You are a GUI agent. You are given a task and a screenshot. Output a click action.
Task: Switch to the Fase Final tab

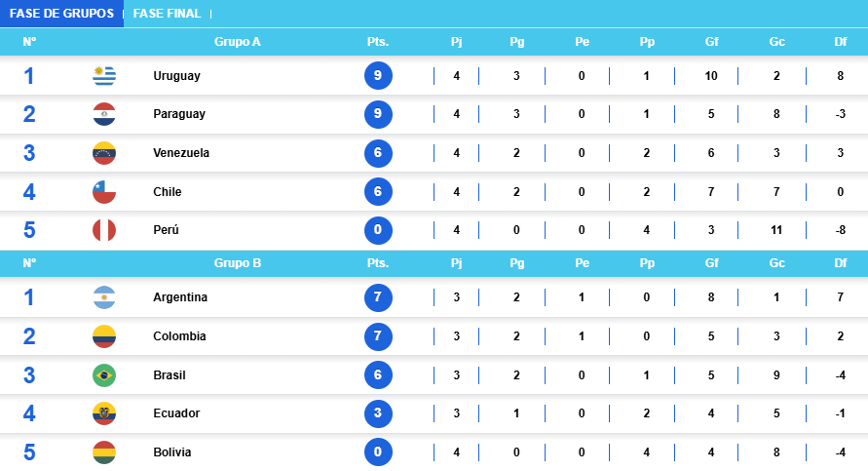[x=168, y=14]
